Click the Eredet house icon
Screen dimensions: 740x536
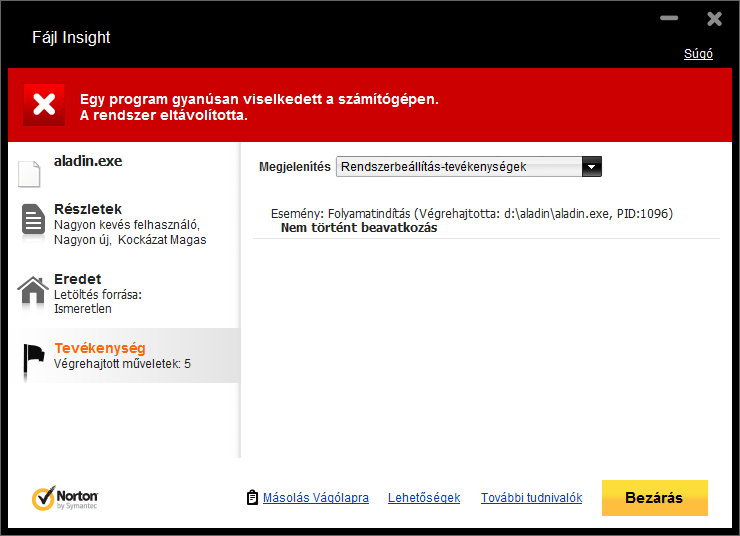tap(33, 289)
